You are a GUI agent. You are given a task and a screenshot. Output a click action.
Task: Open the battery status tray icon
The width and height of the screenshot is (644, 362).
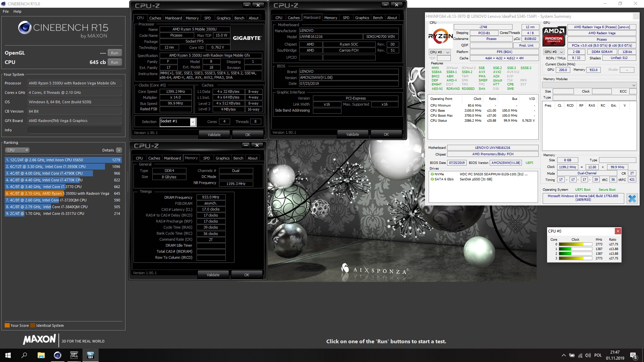[x=572, y=355]
